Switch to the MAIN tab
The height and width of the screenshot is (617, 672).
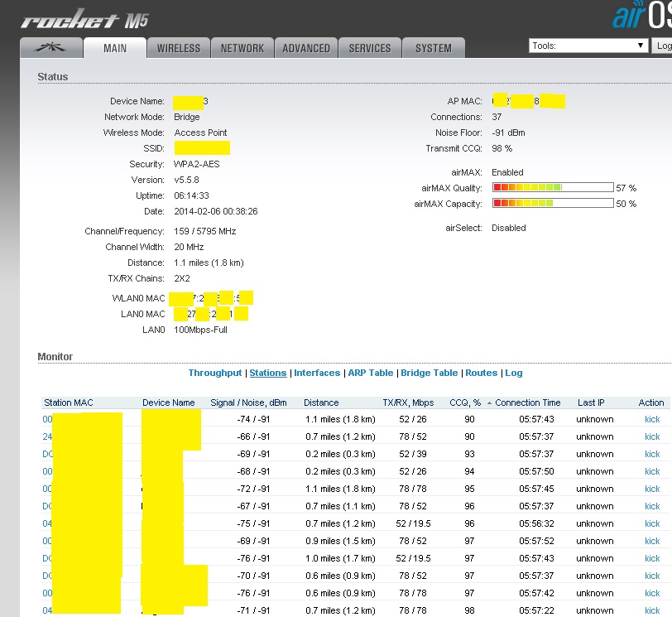[115, 48]
